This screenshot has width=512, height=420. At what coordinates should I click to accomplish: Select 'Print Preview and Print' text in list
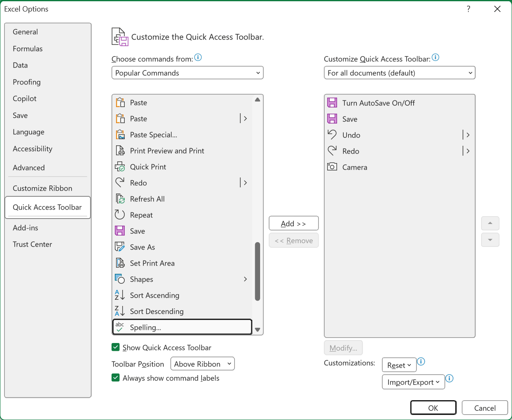[x=167, y=151]
